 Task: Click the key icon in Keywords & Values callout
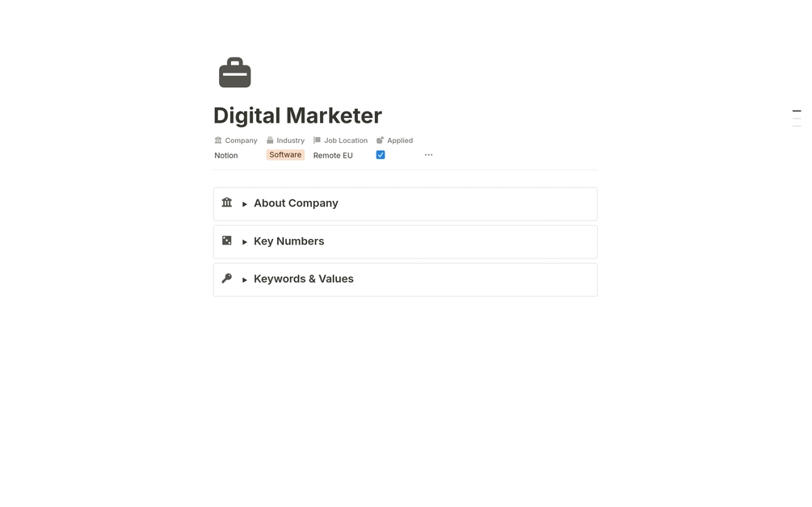pyautogui.click(x=227, y=279)
